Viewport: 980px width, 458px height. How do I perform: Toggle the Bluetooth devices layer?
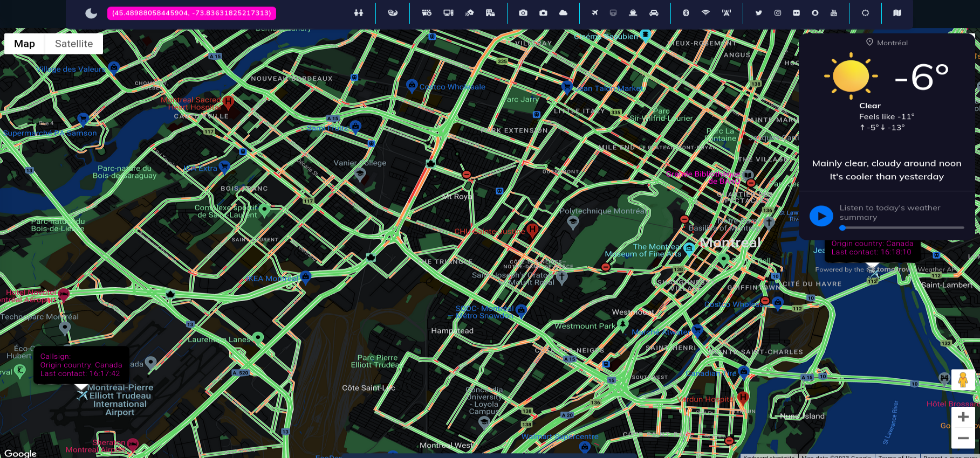[686, 13]
